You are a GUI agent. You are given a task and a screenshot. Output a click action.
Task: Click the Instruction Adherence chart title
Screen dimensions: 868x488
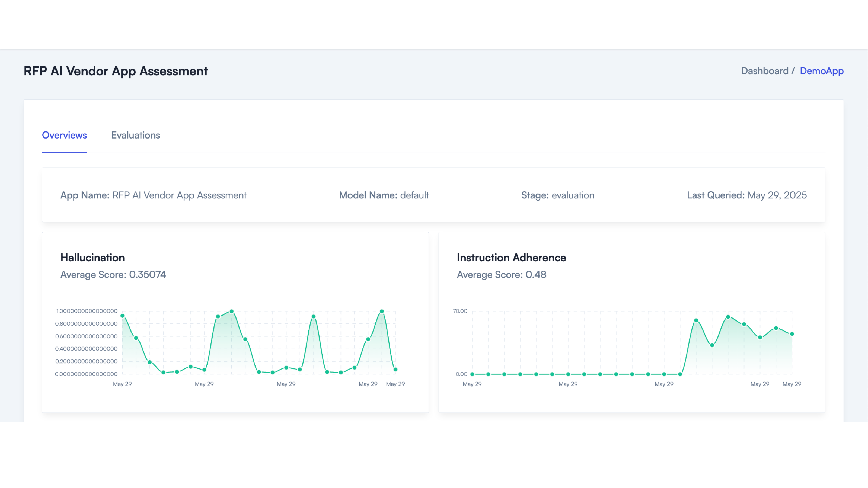[511, 258]
